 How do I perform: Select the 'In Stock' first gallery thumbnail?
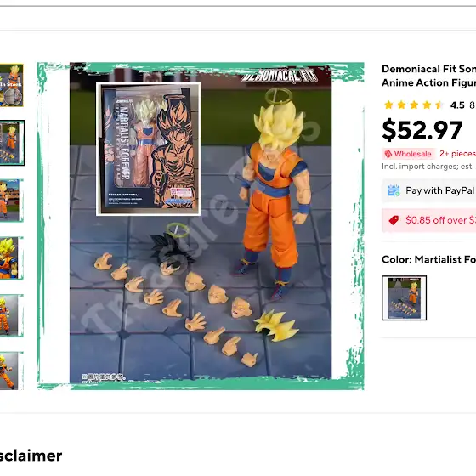click(x=11, y=85)
